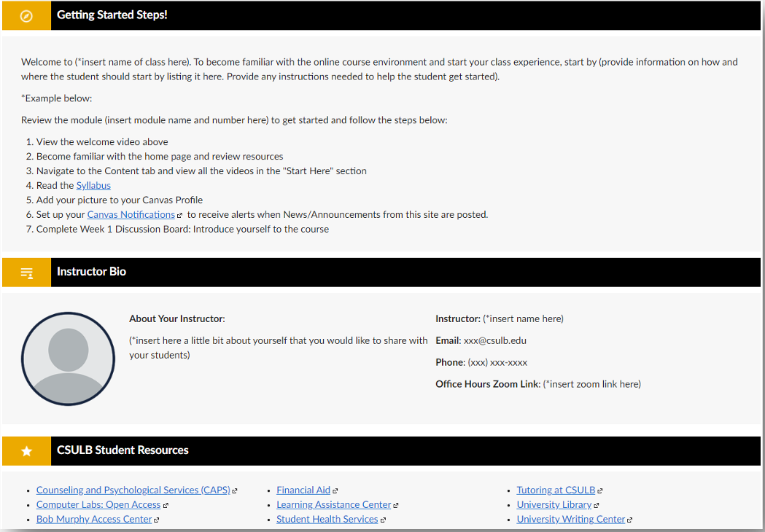
Task: Click 'View the welcome video above' step
Action: tap(102, 142)
